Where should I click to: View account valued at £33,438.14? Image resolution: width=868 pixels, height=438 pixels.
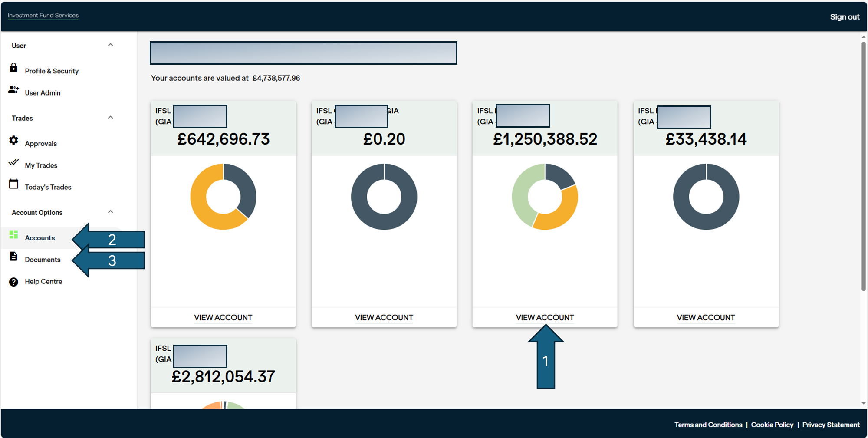[x=706, y=317]
